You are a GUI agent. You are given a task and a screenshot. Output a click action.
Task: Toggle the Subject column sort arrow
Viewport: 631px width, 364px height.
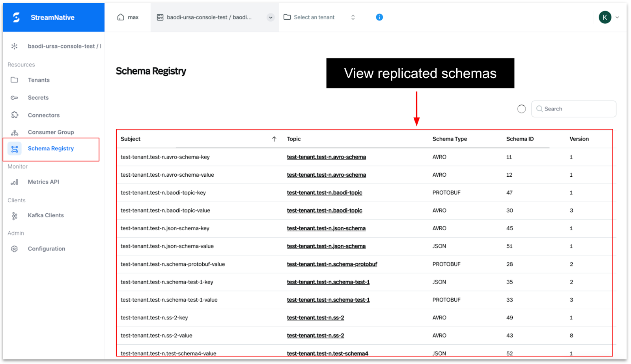point(274,139)
